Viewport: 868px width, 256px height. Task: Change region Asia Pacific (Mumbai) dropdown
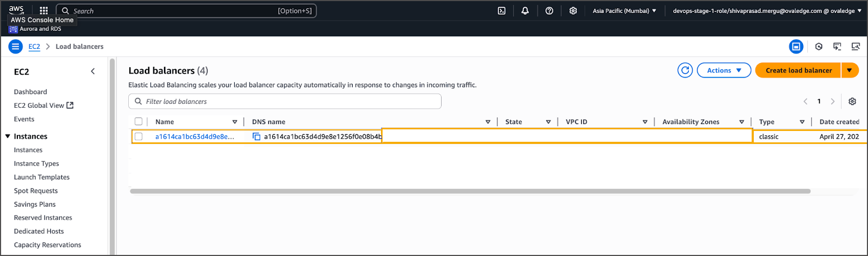[624, 11]
